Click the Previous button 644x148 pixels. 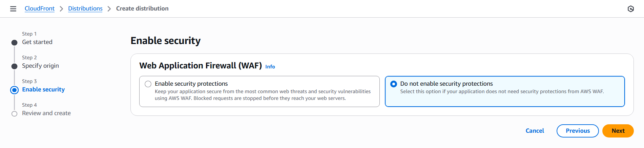(577, 131)
